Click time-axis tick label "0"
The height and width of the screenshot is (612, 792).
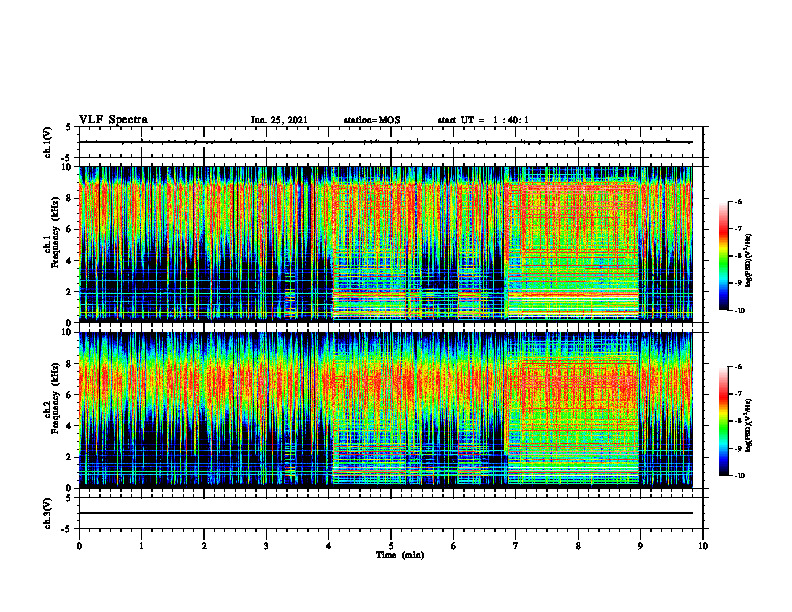click(x=79, y=546)
